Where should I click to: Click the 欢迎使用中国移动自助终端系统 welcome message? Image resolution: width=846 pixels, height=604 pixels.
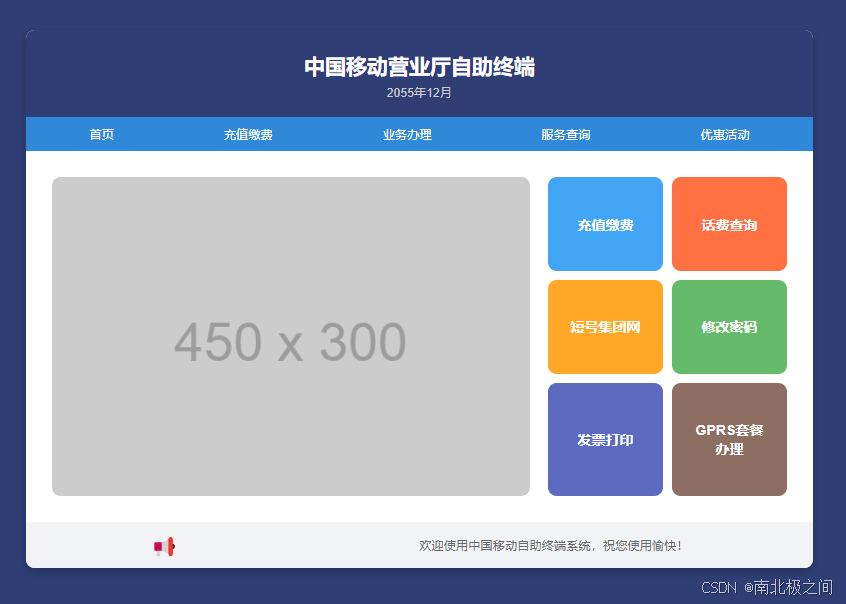click(x=550, y=546)
